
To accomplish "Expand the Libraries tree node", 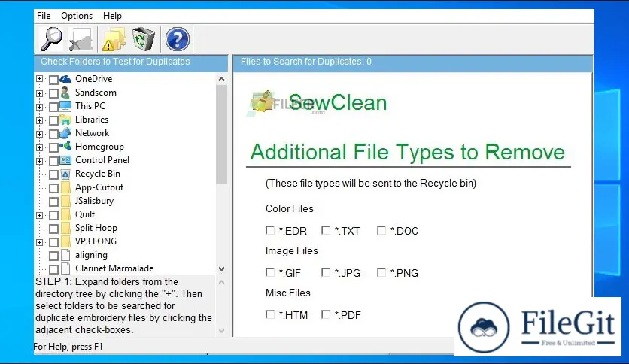I will tap(39, 120).
